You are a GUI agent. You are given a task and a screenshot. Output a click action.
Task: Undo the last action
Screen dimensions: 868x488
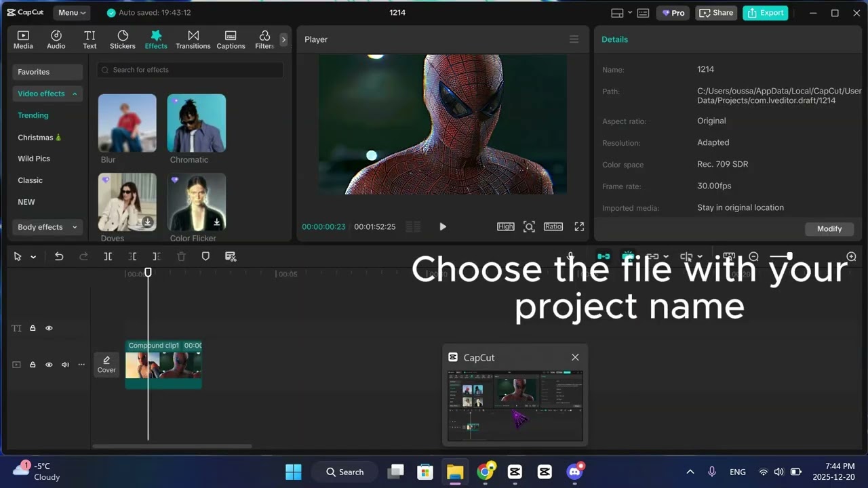[x=59, y=257]
